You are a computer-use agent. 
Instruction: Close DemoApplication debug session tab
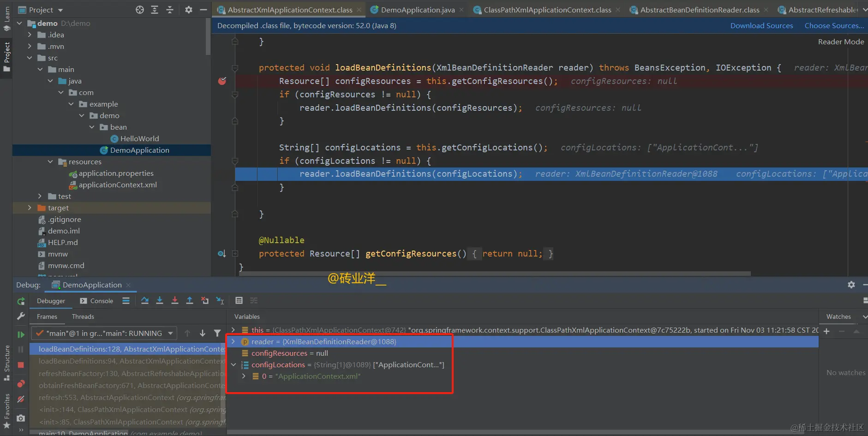[x=128, y=285]
